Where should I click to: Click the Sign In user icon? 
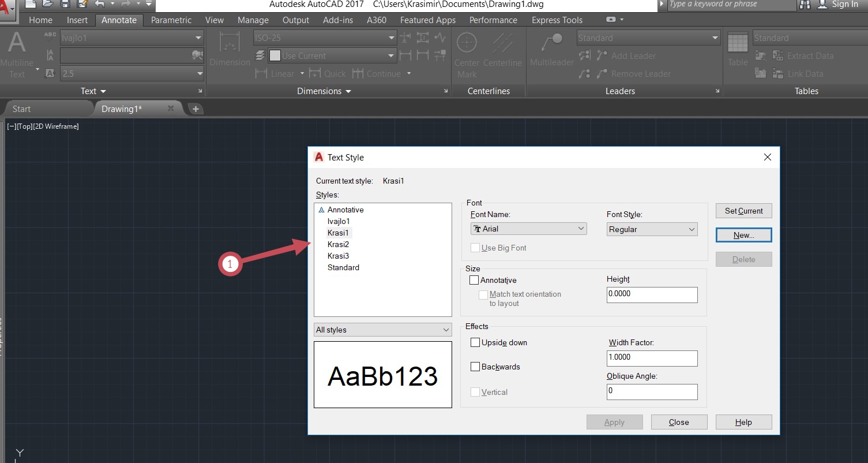point(823,5)
